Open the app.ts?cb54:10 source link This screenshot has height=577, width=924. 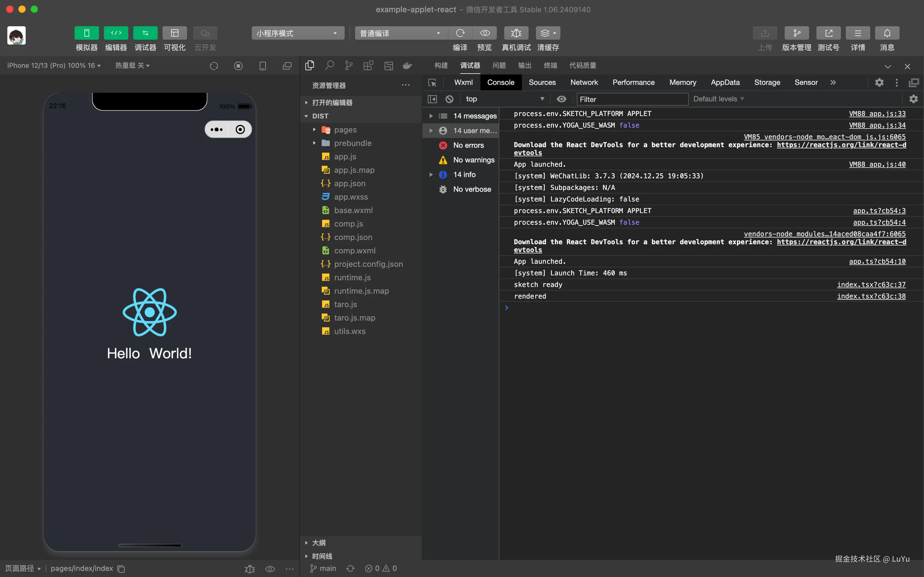click(877, 261)
